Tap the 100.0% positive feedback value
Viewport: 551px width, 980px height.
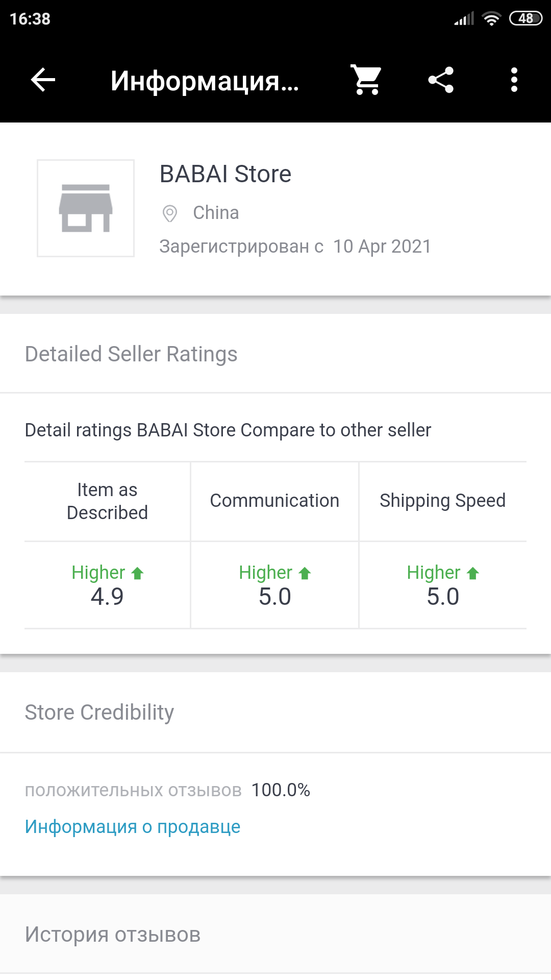coord(281,790)
